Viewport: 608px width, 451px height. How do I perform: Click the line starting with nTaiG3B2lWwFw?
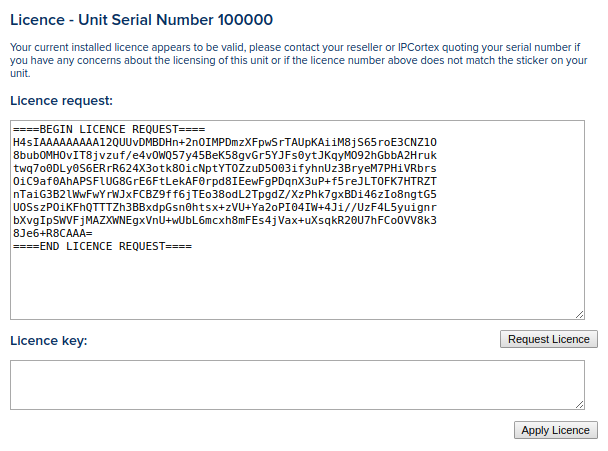point(225,194)
